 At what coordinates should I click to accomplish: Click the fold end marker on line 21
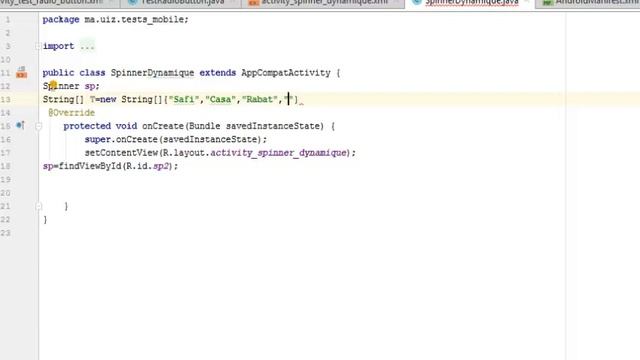coord(38,207)
